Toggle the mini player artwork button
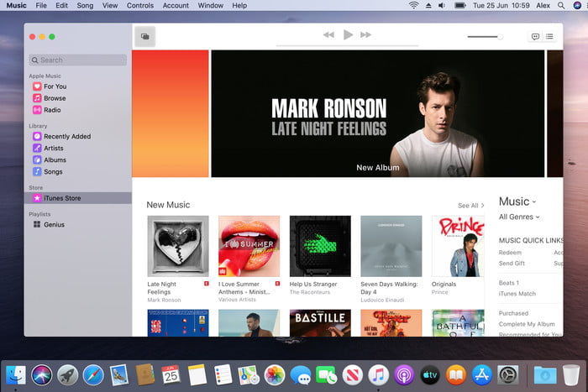Screen dimensions: 588x392 coord(145,36)
